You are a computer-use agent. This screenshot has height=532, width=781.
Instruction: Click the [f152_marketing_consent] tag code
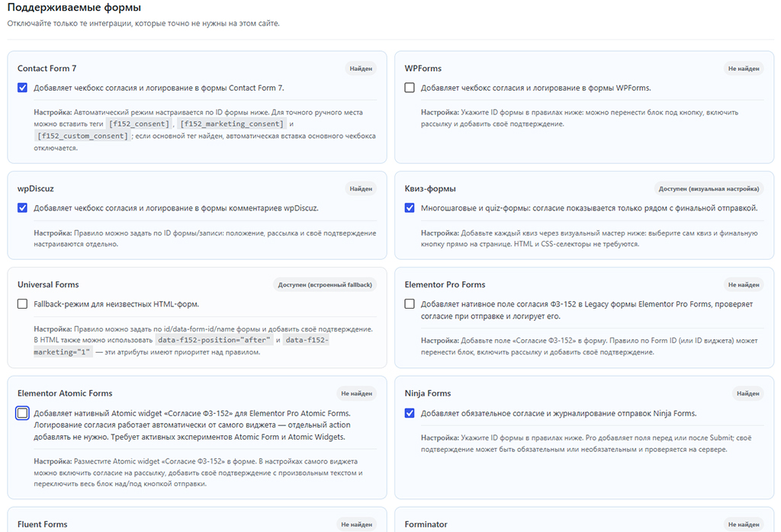pos(232,124)
